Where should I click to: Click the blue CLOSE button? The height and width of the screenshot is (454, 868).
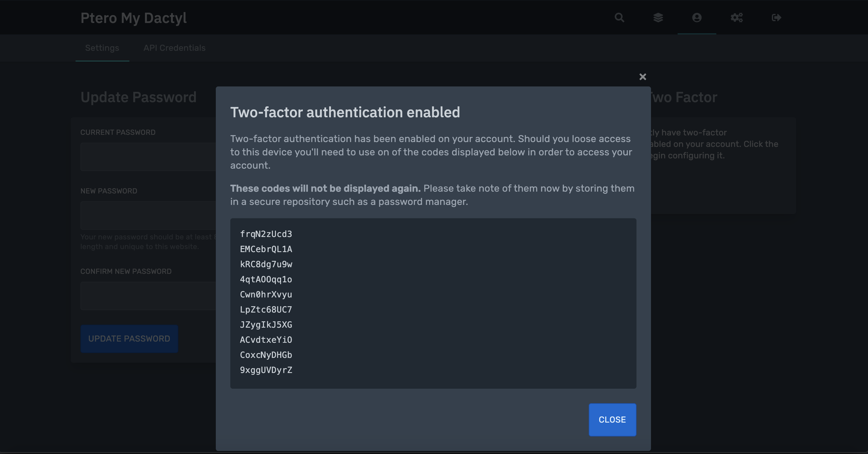612,420
